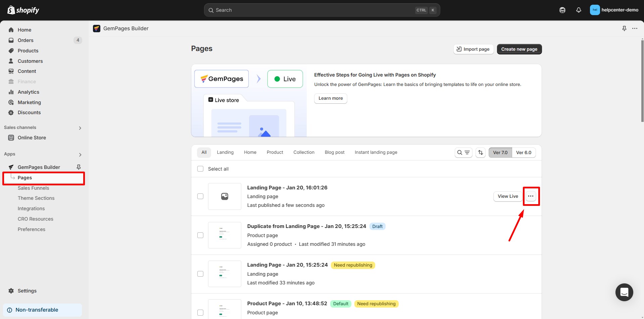Image resolution: width=644 pixels, height=319 pixels.
Task: Click the Create new page button
Action: point(519,49)
